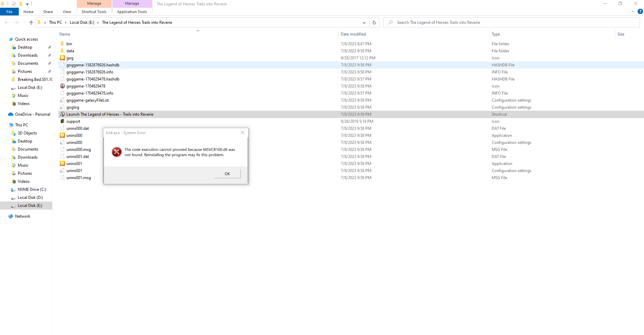Select goggame-1704829478.hashdb file
This screenshot has width=644, height=335.
pyautogui.click(x=93, y=79)
